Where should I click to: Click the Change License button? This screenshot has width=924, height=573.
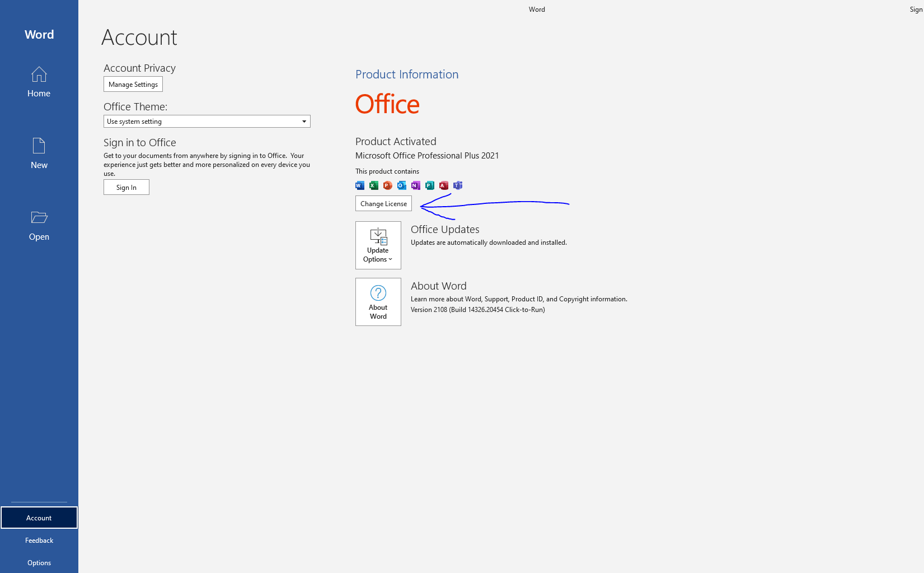pyautogui.click(x=383, y=203)
